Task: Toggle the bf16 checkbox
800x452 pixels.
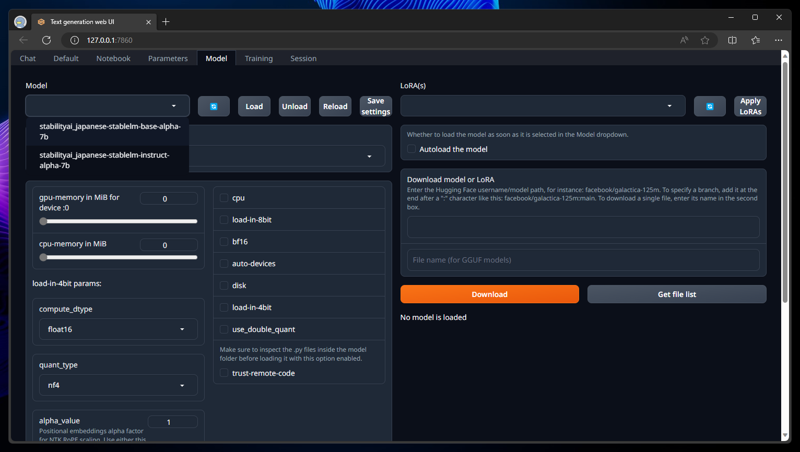Action: (x=224, y=241)
